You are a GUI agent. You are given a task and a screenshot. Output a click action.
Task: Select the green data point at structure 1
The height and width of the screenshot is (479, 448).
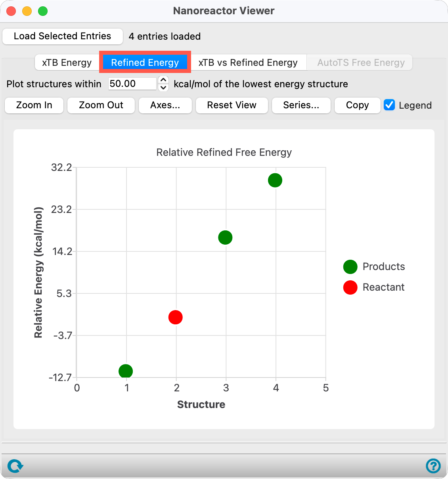(x=126, y=371)
